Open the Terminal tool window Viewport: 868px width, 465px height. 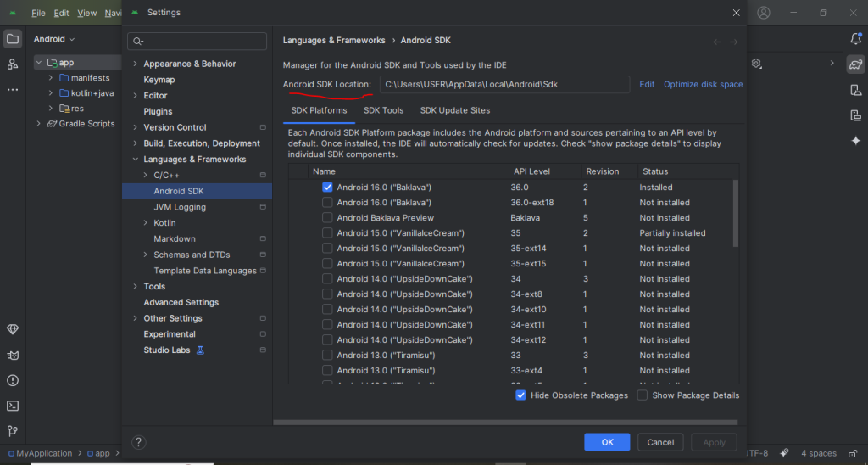[x=13, y=406]
